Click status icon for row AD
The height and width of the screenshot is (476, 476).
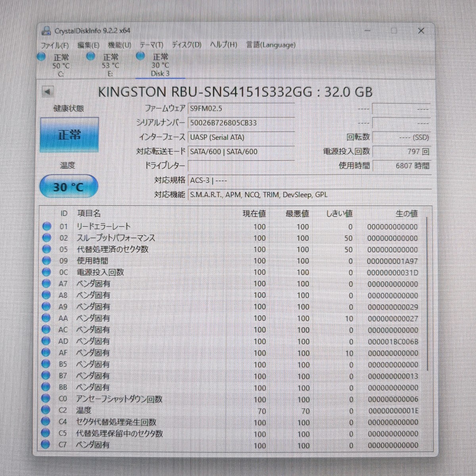[x=46, y=341]
